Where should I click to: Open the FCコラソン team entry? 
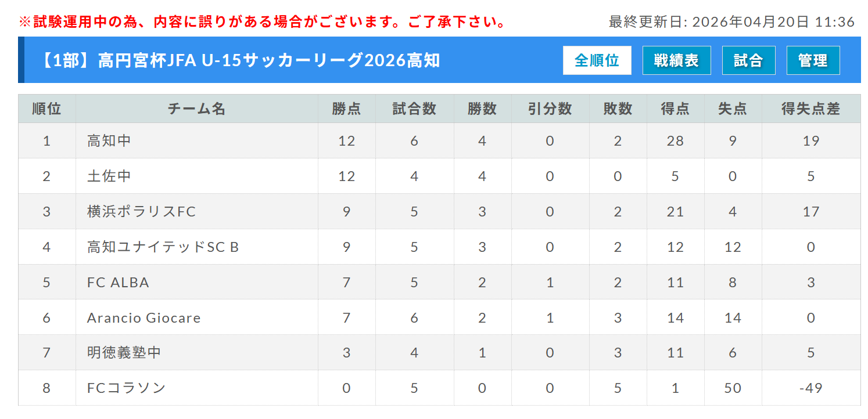click(x=126, y=388)
